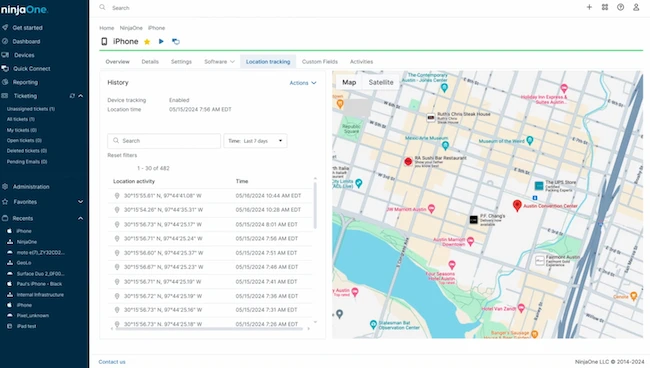Click the NinjaOne logo

tap(24, 10)
